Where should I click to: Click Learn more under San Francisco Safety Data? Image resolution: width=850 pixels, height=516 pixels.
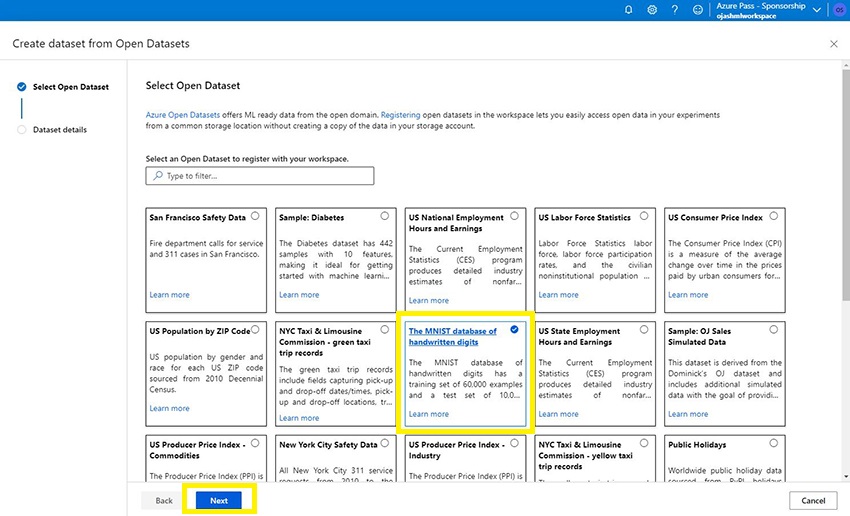(170, 295)
